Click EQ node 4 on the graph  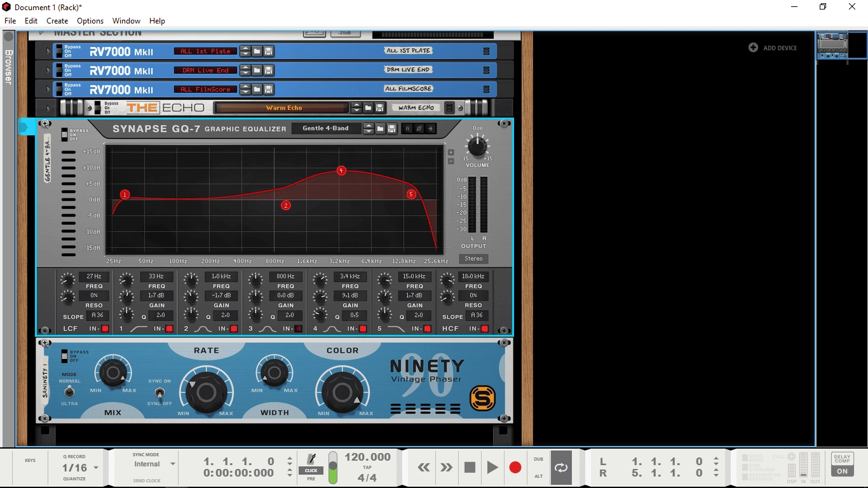coord(341,170)
